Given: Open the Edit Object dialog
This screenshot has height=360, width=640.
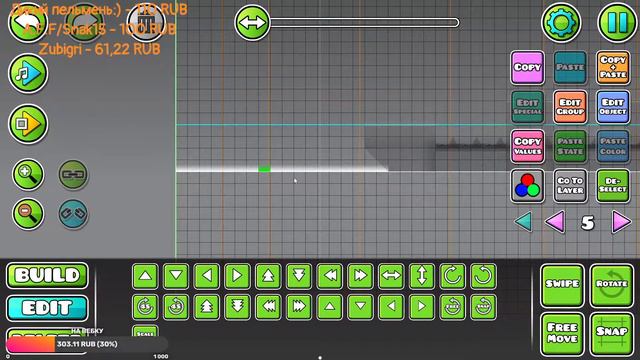Looking at the screenshot, I should coord(613,107).
